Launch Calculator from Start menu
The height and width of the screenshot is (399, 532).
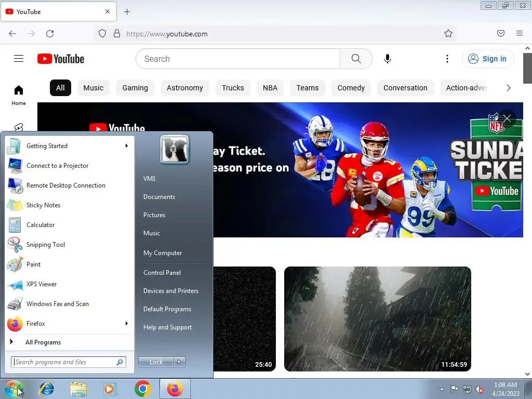tap(69, 224)
